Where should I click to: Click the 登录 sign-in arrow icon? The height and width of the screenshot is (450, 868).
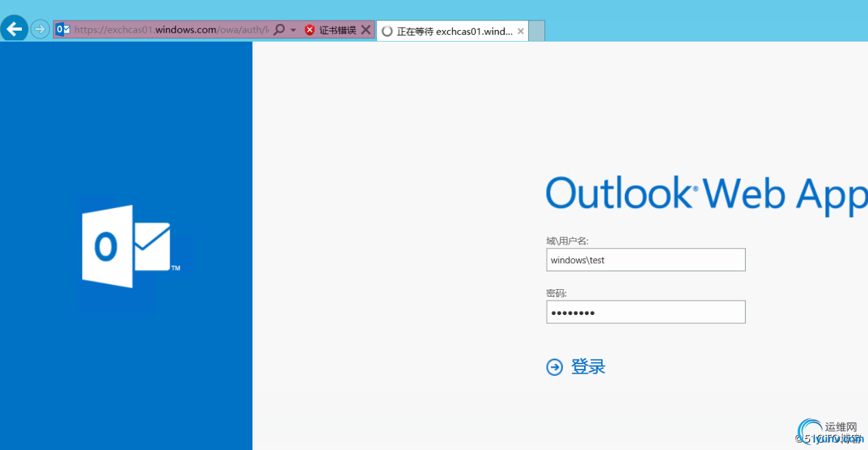tap(554, 367)
